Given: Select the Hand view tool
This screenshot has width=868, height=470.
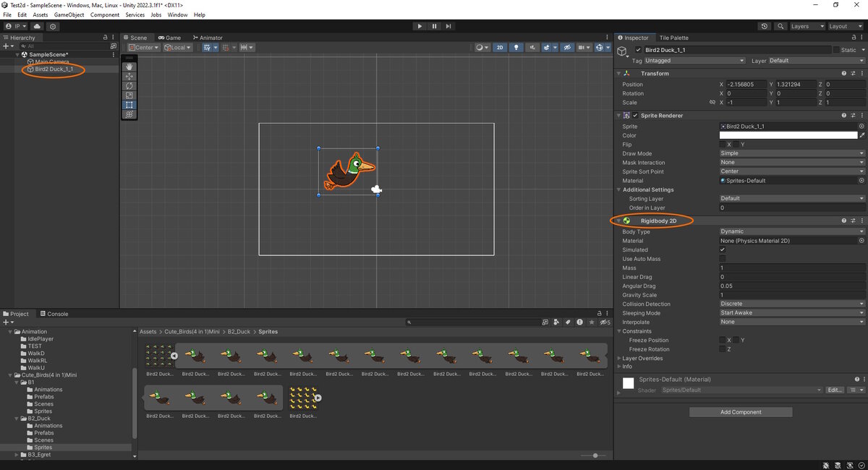Looking at the screenshot, I should pos(129,67).
